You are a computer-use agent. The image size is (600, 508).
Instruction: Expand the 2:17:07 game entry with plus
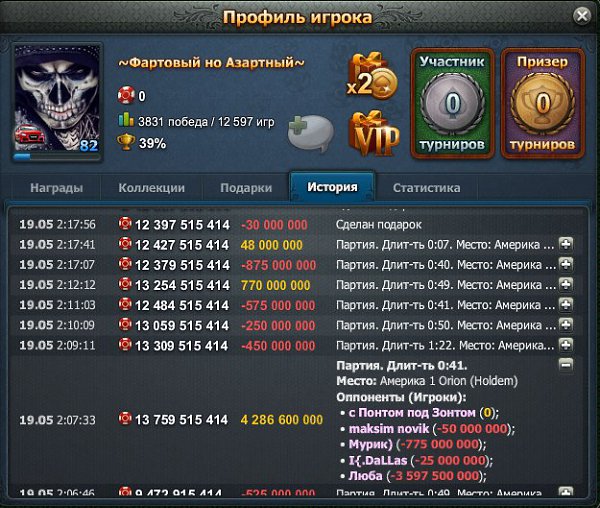[x=566, y=264]
